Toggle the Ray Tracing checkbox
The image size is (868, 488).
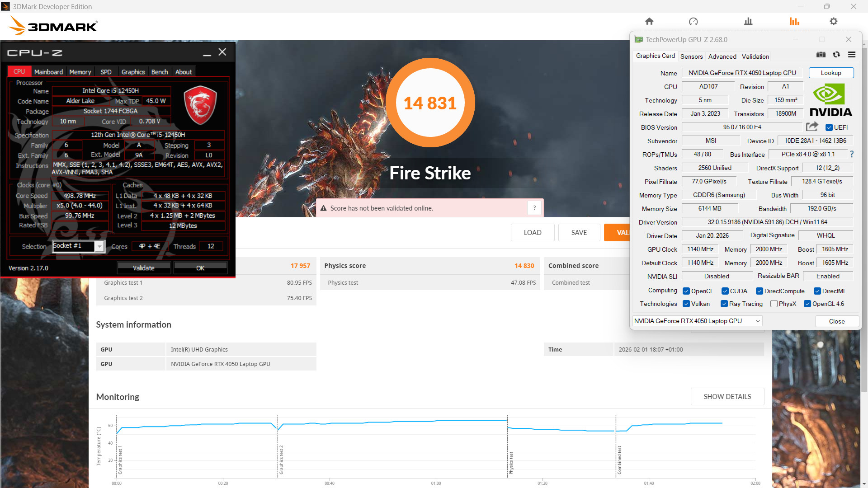coord(724,304)
